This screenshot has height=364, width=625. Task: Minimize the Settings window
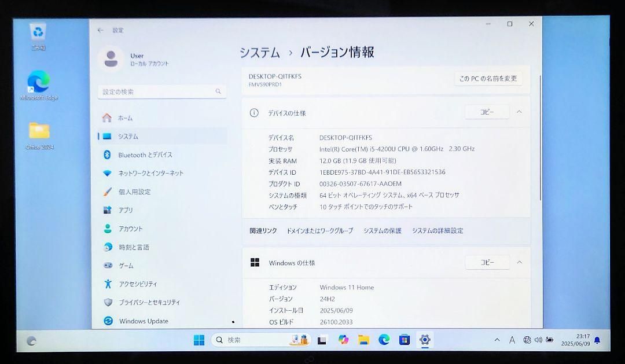tap(488, 24)
